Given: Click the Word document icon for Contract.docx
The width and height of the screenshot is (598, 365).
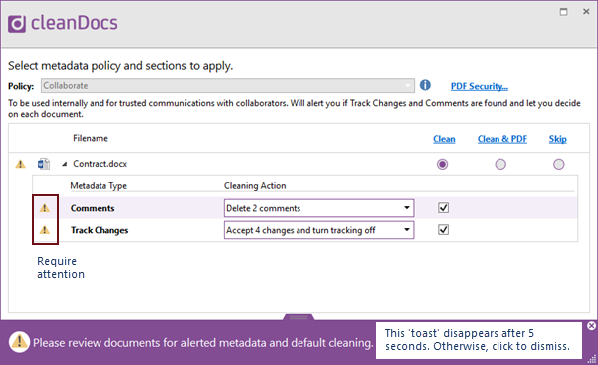Looking at the screenshot, I should [x=43, y=164].
